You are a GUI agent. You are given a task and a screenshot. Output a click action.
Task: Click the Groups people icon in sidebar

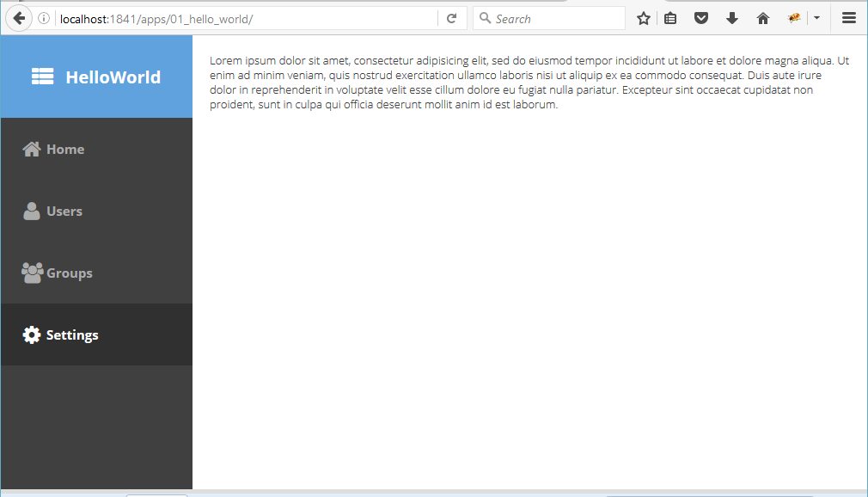tap(32, 273)
